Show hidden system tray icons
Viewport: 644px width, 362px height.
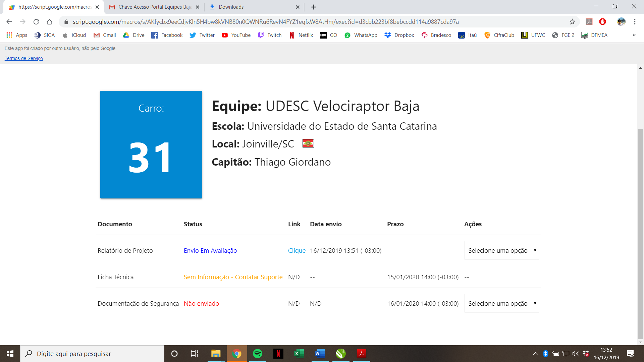click(x=535, y=354)
